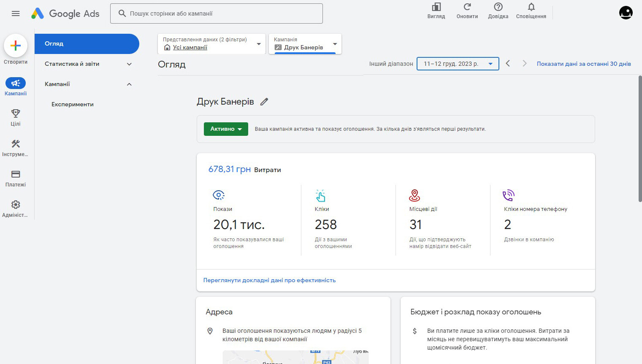Open Сповіщення bell notifications
The width and height of the screenshot is (642, 364).
(x=531, y=7)
